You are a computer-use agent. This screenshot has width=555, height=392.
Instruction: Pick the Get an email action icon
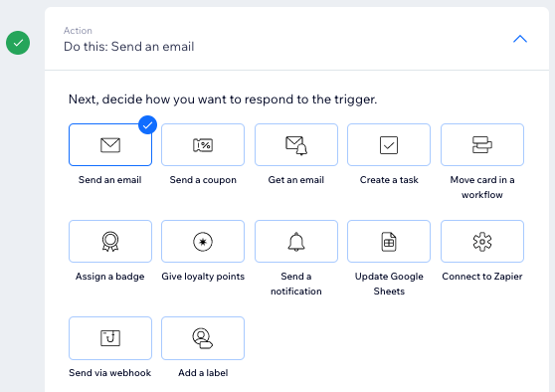point(296,145)
